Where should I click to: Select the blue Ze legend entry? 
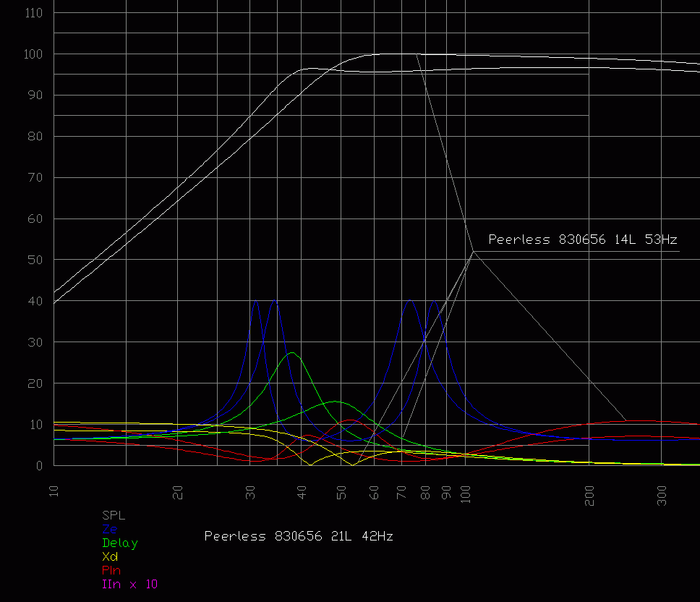click(x=110, y=529)
